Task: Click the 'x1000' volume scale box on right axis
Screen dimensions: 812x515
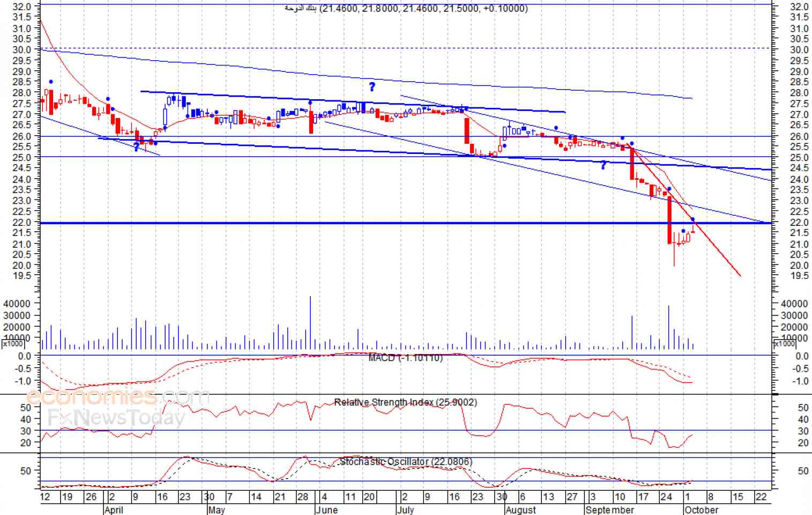Action: 785,344
